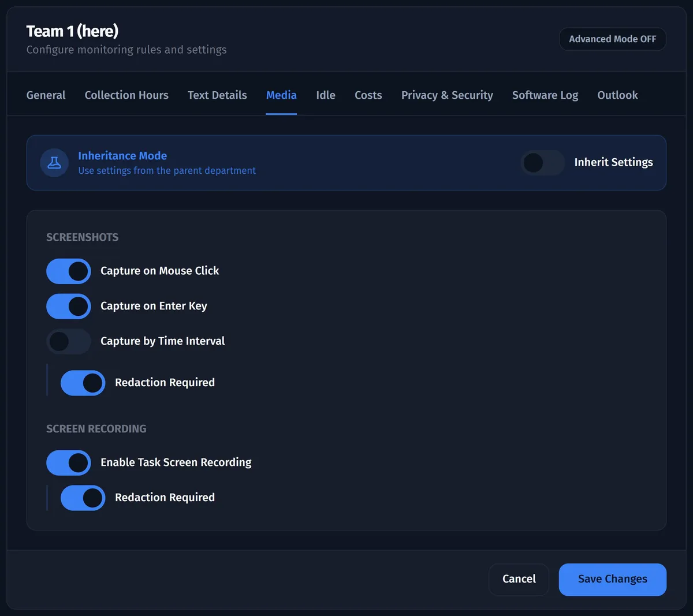Screen dimensions: 693x616
Task: Click the SCREENSHOTS section heading
Action: [x=83, y=237]
